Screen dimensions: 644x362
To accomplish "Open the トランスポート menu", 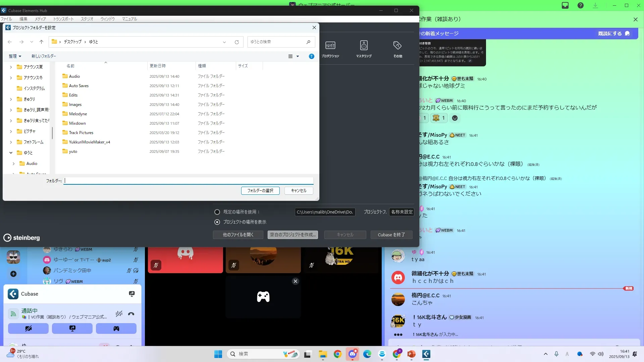I will [63, 19].
